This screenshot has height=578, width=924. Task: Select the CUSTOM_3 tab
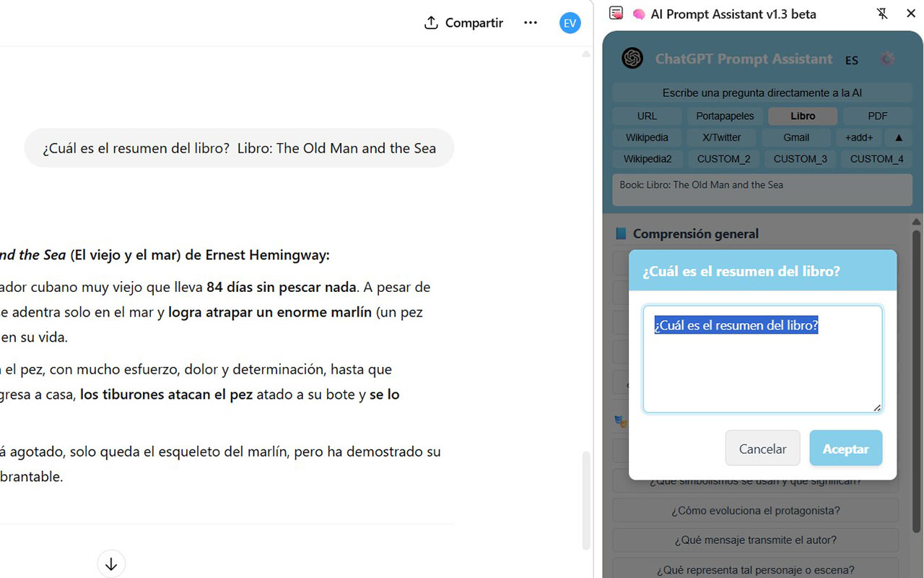(x=800, y=159)
